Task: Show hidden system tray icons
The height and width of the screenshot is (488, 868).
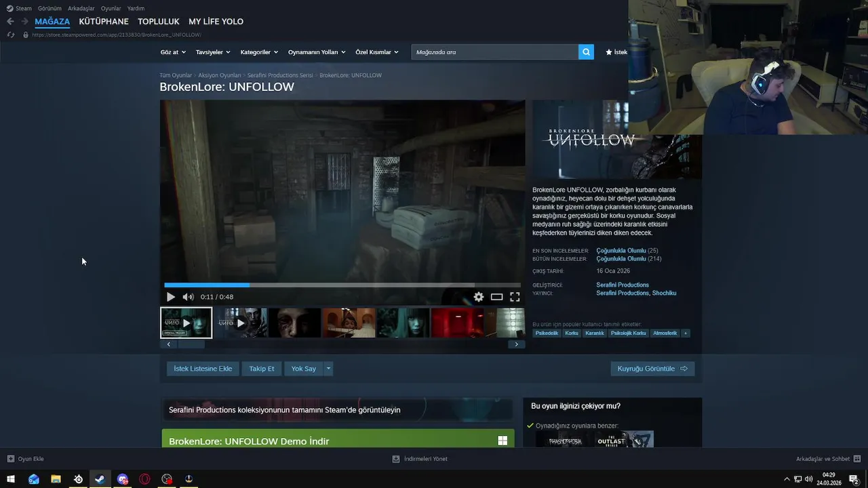Action: point(787,479)
